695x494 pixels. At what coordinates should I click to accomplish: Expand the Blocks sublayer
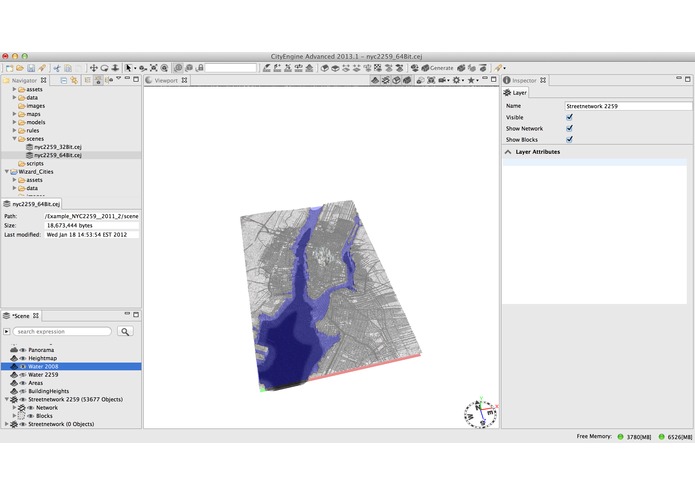(14, 416)
